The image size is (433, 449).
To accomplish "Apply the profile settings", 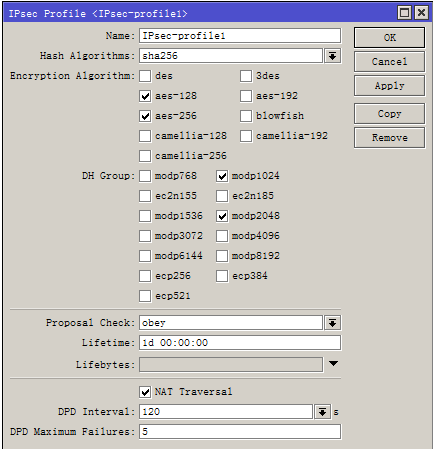I will click(389, 86).
